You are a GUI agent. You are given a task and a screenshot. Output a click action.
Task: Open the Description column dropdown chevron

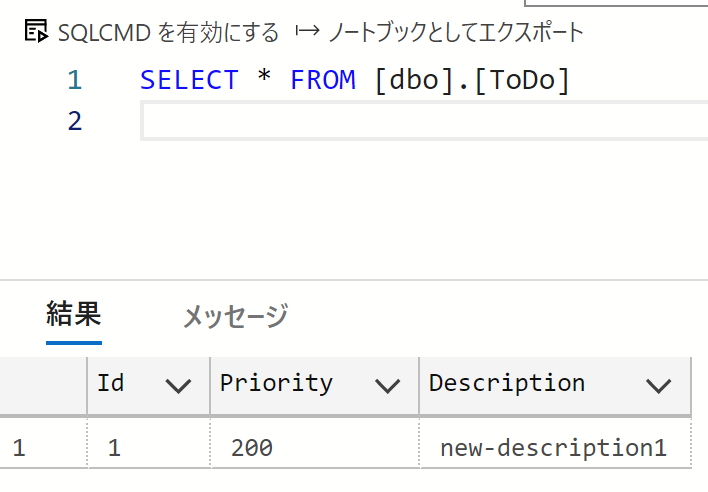[x=658, y=386]
